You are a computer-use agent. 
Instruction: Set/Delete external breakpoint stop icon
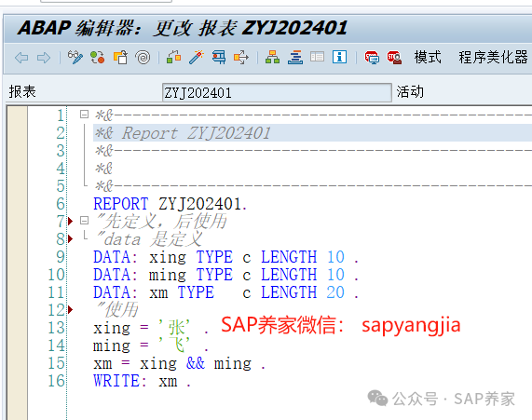[x=394, y=58]
